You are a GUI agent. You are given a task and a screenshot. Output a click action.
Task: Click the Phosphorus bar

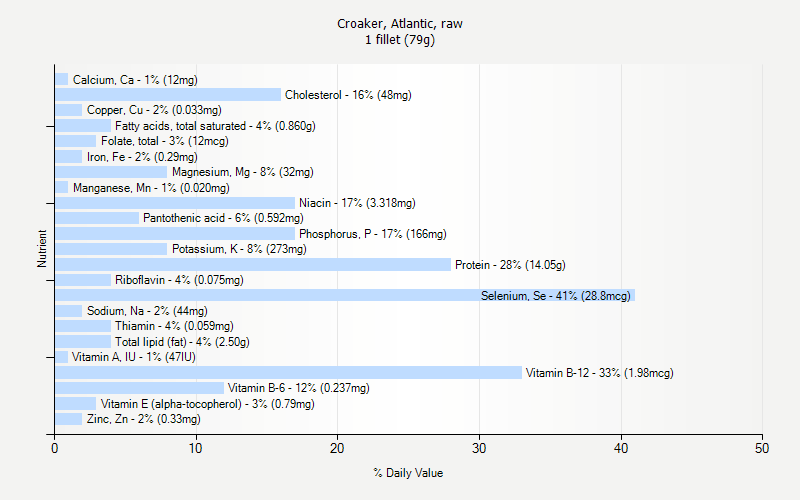click(x=175, y=234)
